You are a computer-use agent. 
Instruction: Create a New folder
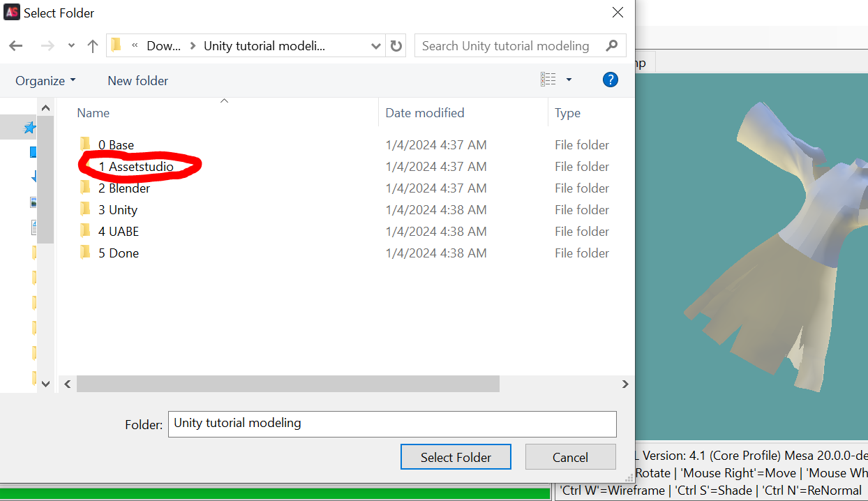coord(137,81)
